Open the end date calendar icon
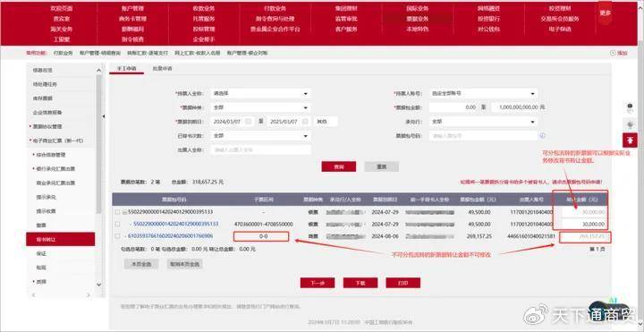This screenshot has width=644, height=332. (305, 122)
